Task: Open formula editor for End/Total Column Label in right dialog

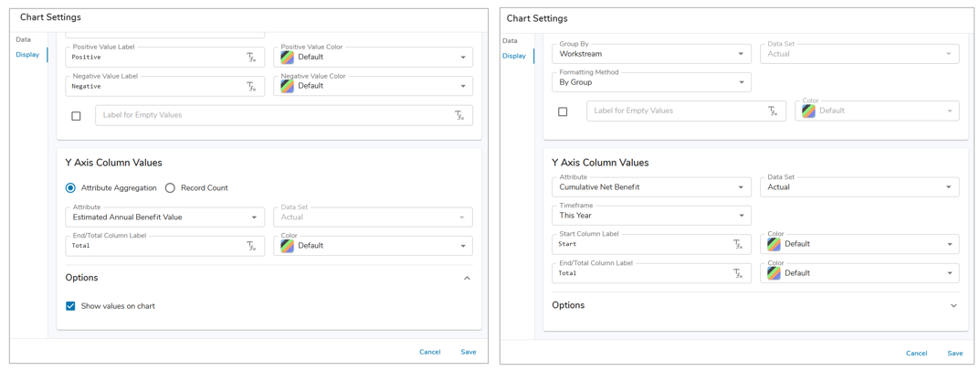Action: [x=738, y=273]
